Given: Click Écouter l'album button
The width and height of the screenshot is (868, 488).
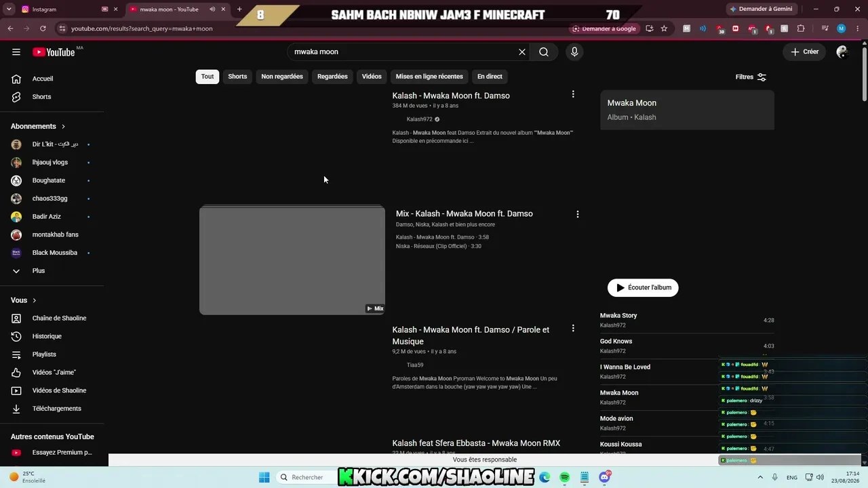Looking at the screenshot, I should click(x=643, y=287).
